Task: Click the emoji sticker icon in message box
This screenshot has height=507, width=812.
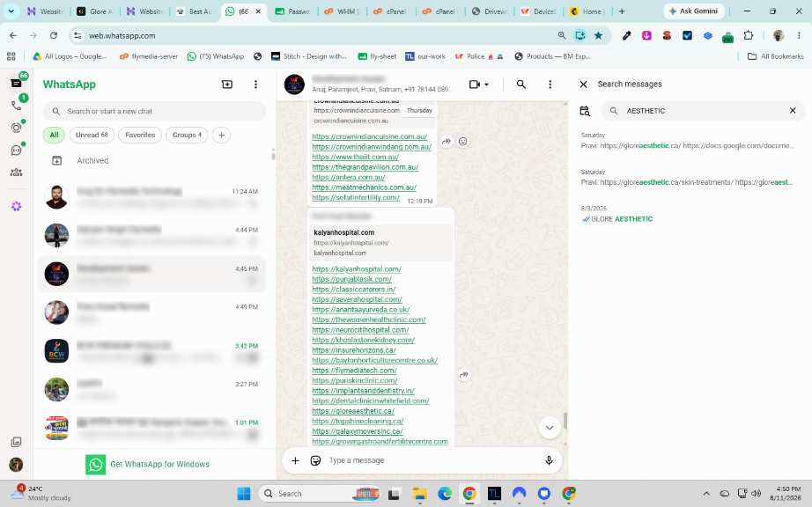Action: (x=315, y=460)
